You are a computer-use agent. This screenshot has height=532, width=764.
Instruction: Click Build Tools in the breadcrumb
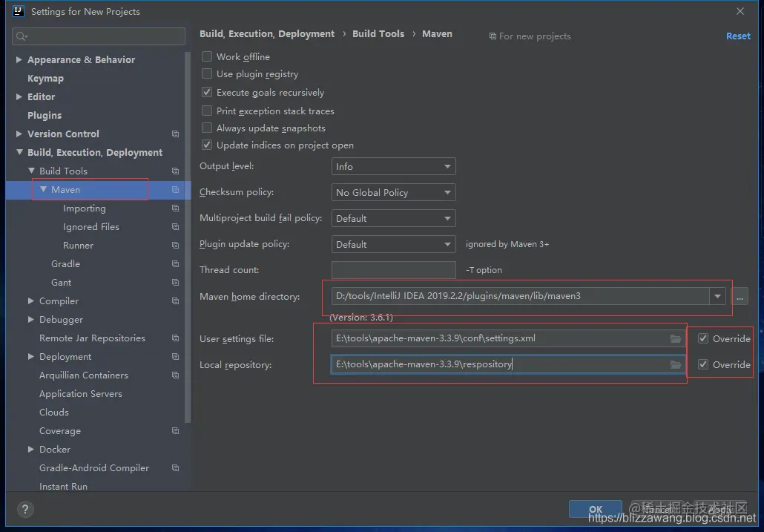(x=378, y=33)
